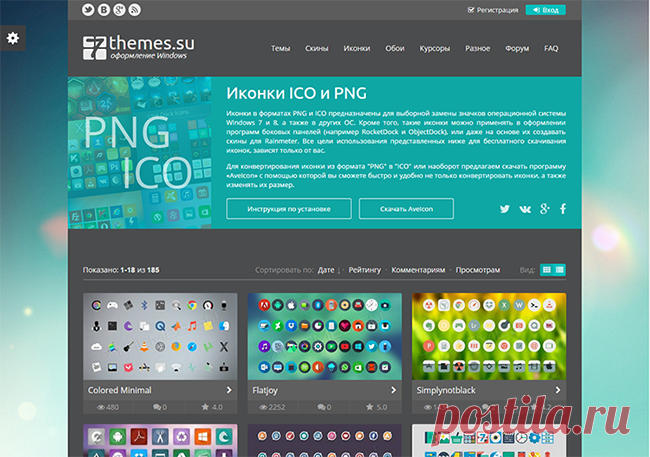650x457 pixels.
Task: Sort by Дате with the direction arrow
Action: click(329, 270)
